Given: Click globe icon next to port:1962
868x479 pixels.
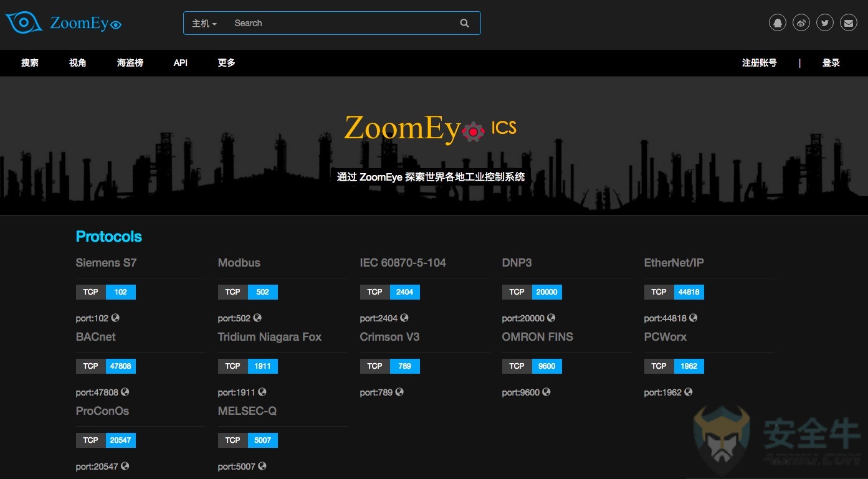Looking at the screenshot, I should pos(689,392).
